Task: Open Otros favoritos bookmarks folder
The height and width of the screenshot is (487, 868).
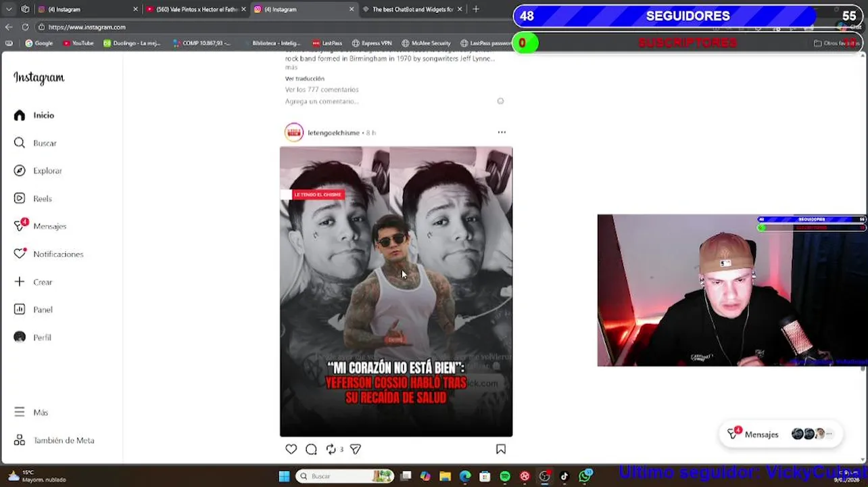Action: pos(837,43)
